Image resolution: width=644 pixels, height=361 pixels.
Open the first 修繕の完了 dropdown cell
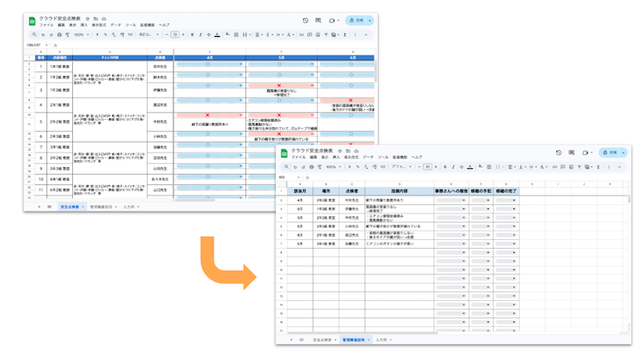click(506, 200)
